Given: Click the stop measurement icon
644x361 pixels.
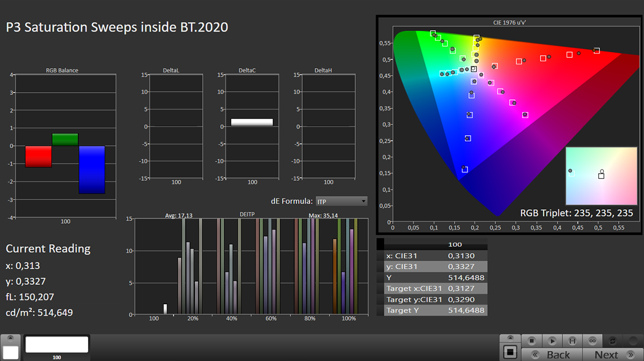Looking at the screenshot, I should 531,340.
